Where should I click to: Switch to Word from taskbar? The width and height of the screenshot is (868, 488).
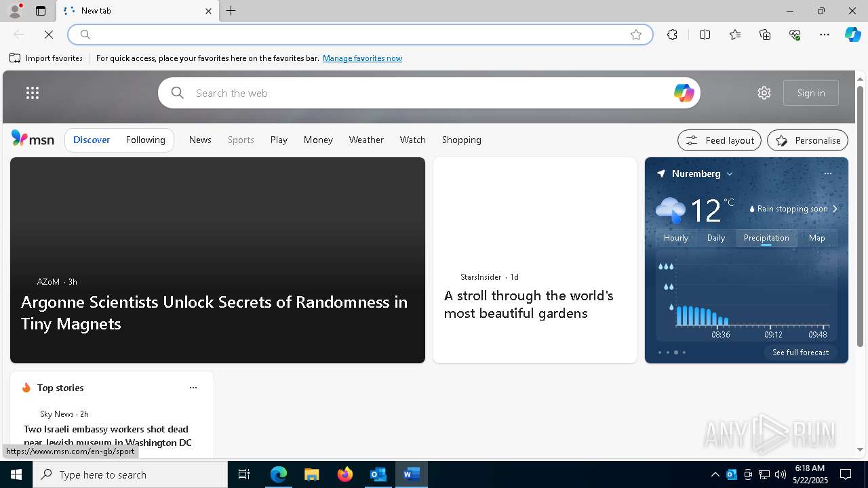(411, 474)
